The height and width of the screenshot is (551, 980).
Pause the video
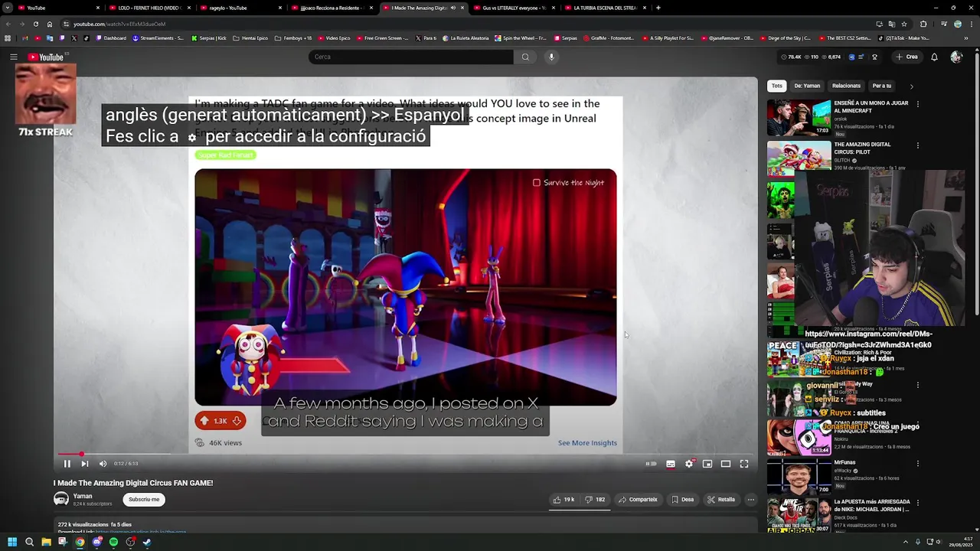point(67,464)
